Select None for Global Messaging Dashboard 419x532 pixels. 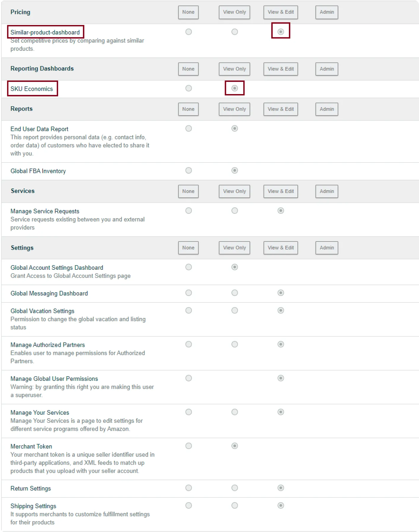189,293
